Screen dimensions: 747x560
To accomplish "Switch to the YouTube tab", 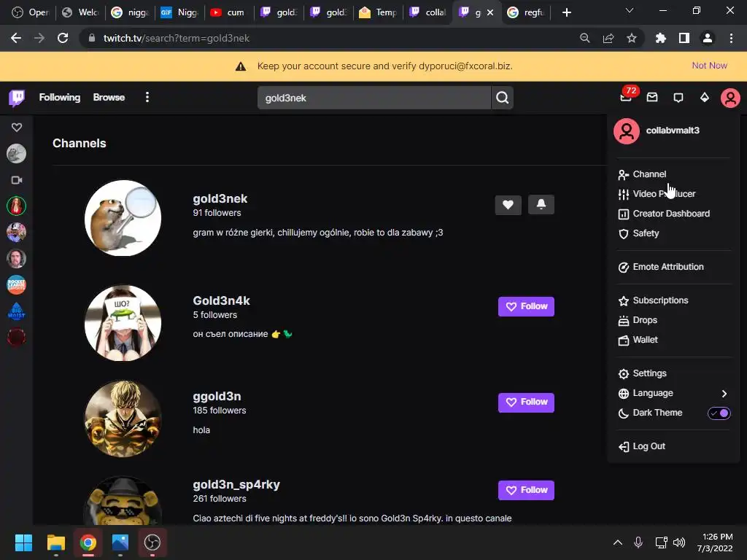I will point(229,12).
